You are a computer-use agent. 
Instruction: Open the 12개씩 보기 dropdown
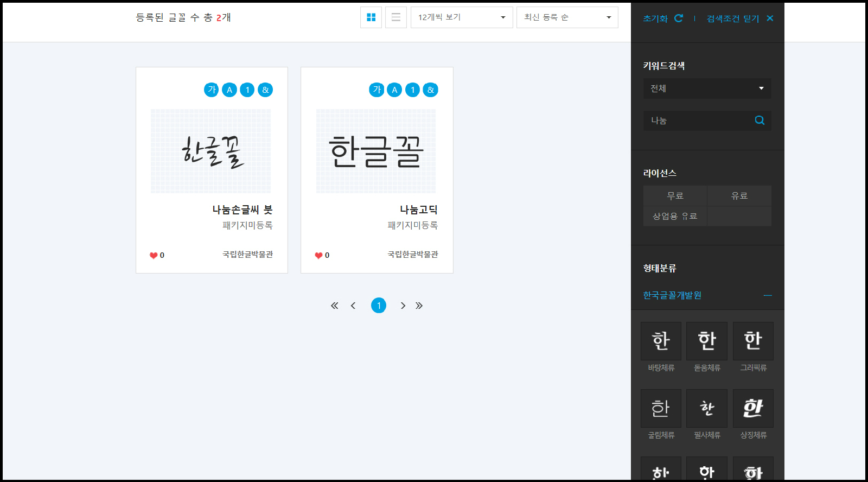462,17
